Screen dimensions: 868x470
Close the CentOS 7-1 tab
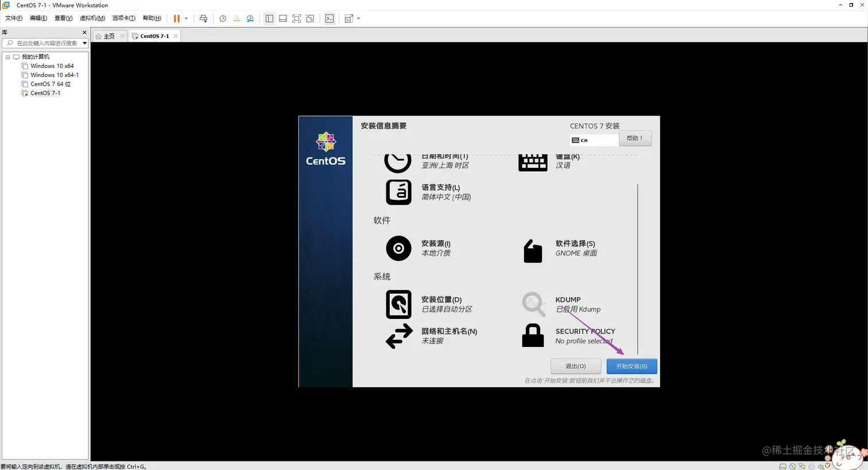coord(176,36)
